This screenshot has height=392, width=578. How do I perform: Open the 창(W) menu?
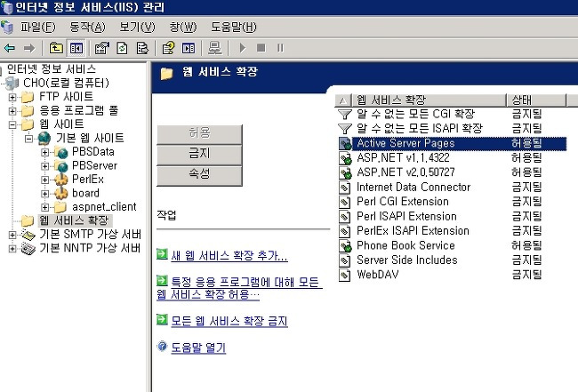(183, 28)
